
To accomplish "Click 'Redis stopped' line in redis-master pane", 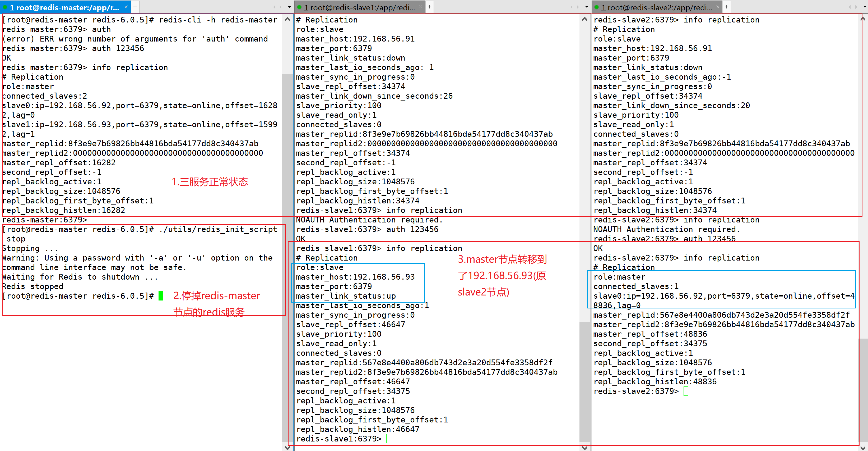I will pyautogui.click(x=33, y=286).
